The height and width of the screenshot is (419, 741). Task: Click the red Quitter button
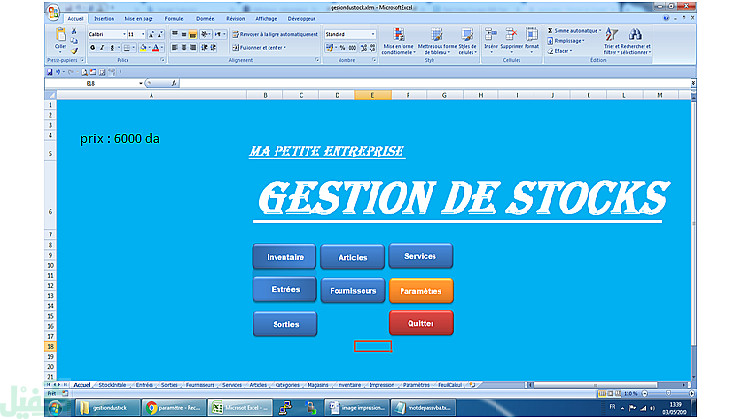point(421,323)
